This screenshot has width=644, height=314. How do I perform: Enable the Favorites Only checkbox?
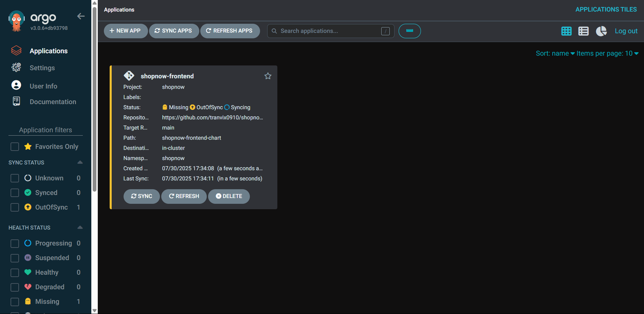(x=15, y=146)
